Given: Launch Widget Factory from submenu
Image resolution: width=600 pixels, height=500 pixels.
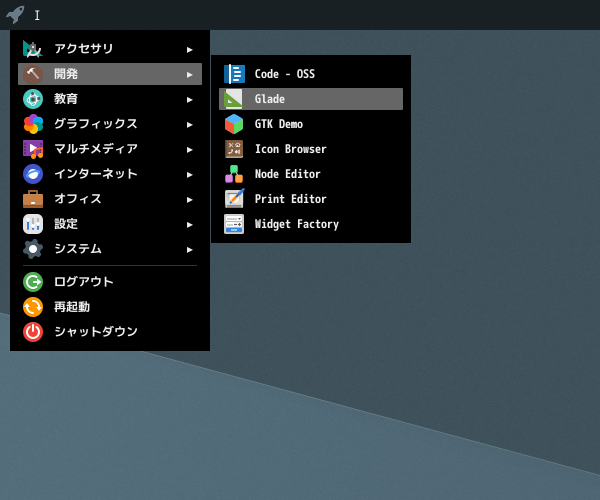Looking at the screenshot, I should tap(311, 224).
